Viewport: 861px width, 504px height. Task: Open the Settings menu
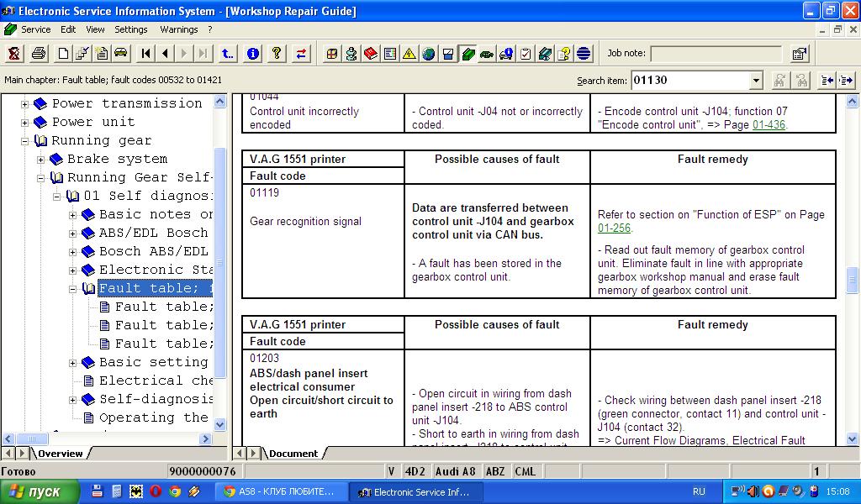click(x=131, y=29)
